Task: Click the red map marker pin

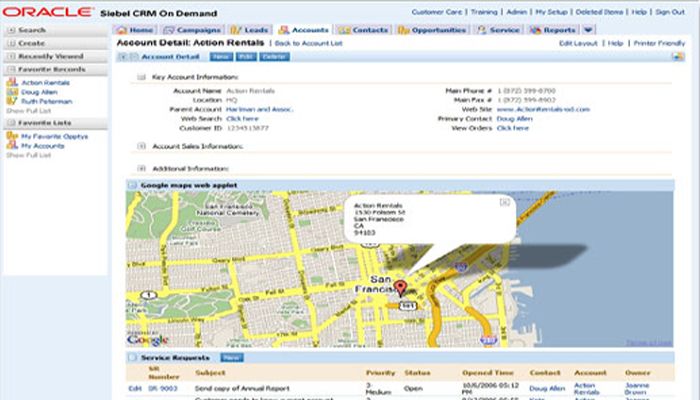Action: (x=400, y=288)
